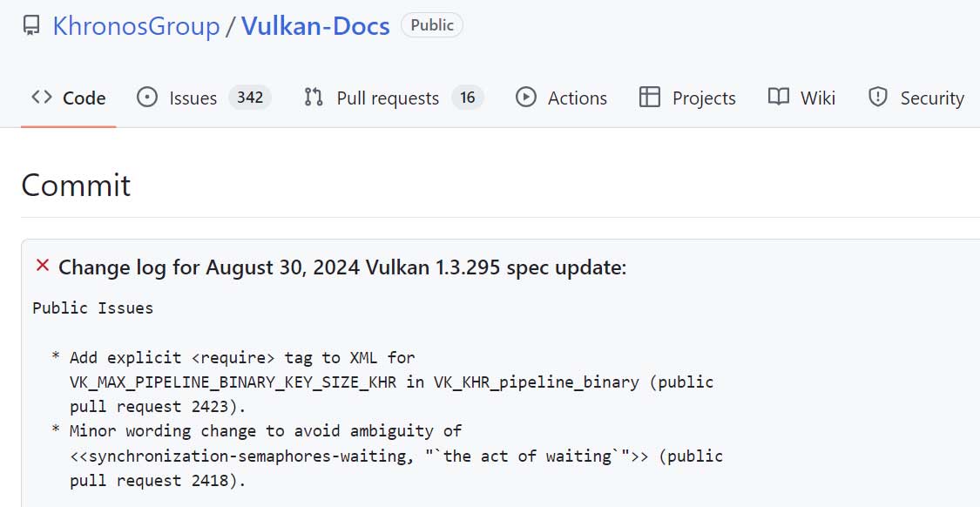The image size is (980, 507).
Task: Click the 342 issues counter badge
Action: [x=250, y=98]
